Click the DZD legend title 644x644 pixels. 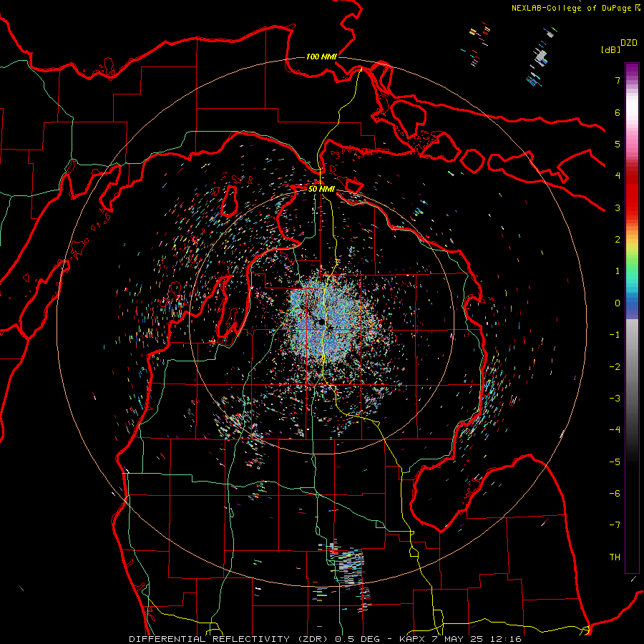(629, 43)
